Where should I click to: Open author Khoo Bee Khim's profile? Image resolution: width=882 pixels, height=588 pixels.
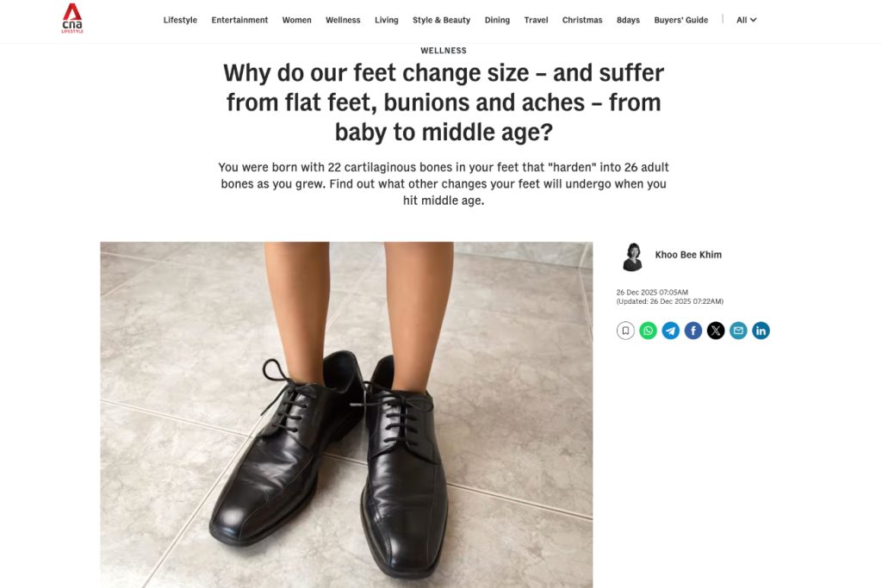688,255
